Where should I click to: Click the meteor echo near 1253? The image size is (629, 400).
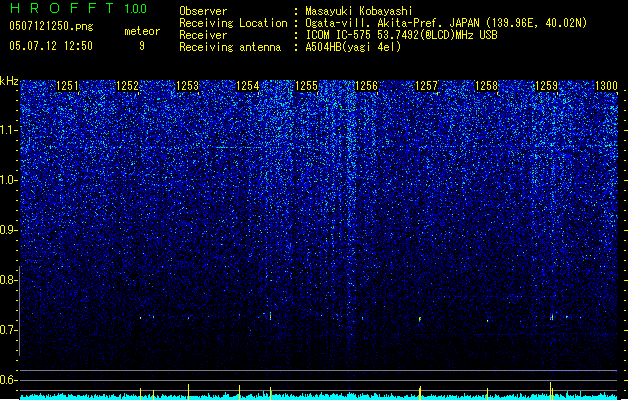188,318
